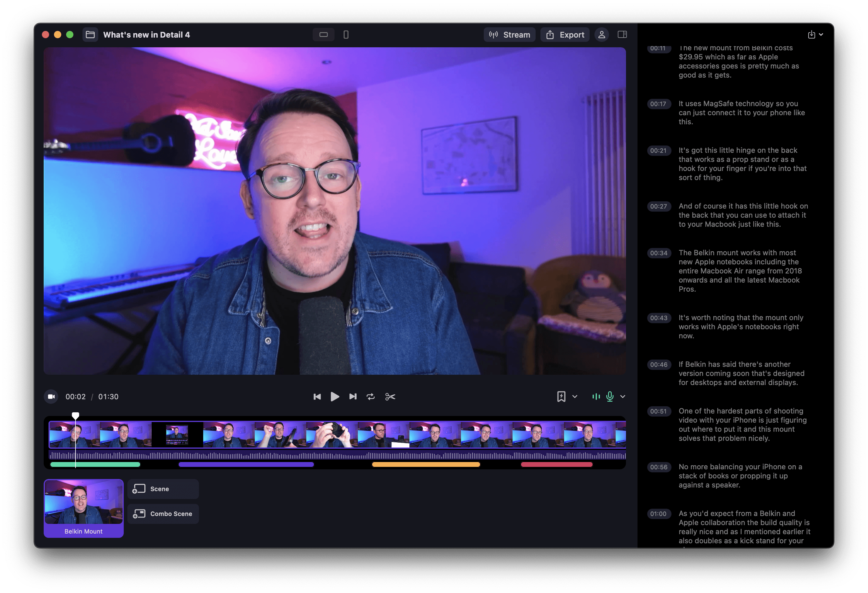Image resolution: width=868 pixels, height=593 pixels.
Task: Add a new Combo Scene
Action: [x=163, y=514]
